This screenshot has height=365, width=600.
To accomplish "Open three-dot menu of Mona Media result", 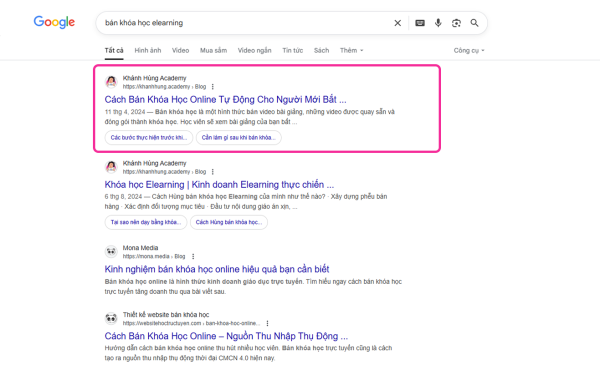I will point(193,256).
